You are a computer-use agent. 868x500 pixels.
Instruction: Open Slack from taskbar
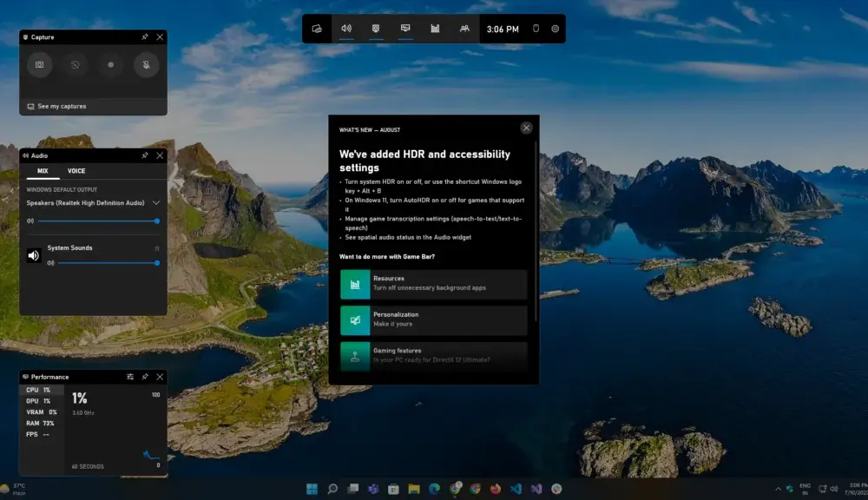557,489
